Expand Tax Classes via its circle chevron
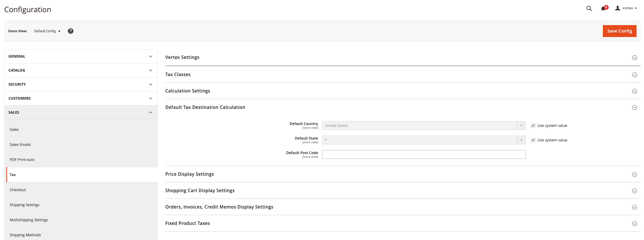The width and height of the screenshot is (644, 240). click(x=635, y=75)
